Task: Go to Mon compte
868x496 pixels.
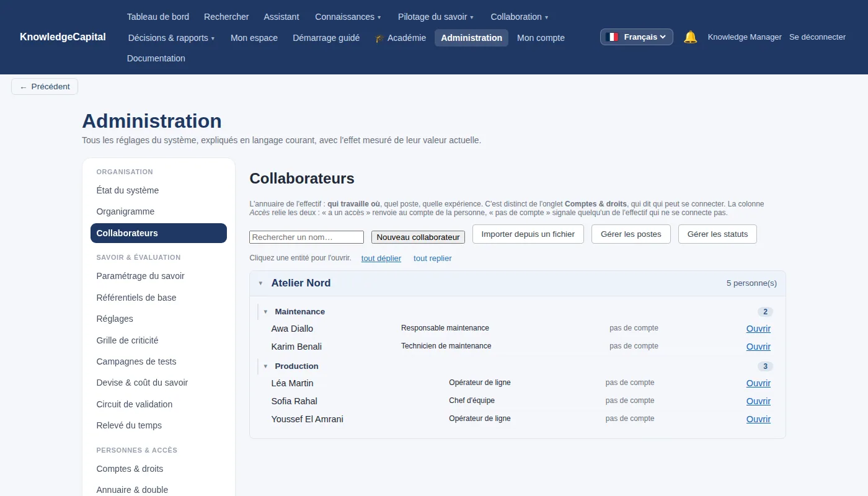Action: [541, 38]
